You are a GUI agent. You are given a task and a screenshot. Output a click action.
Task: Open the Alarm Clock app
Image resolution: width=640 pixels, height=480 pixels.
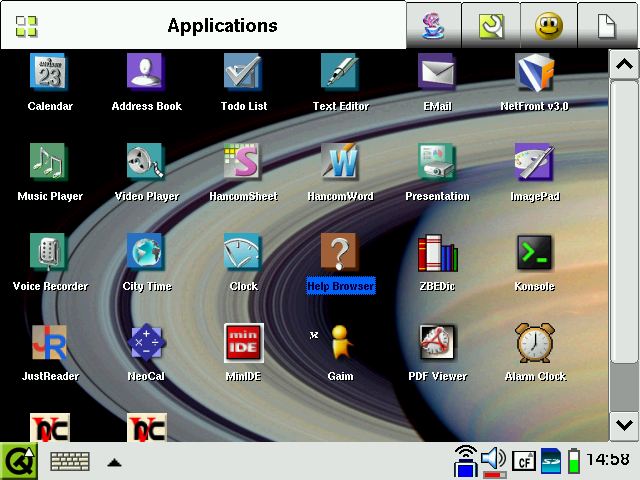[x=534, y=342]
